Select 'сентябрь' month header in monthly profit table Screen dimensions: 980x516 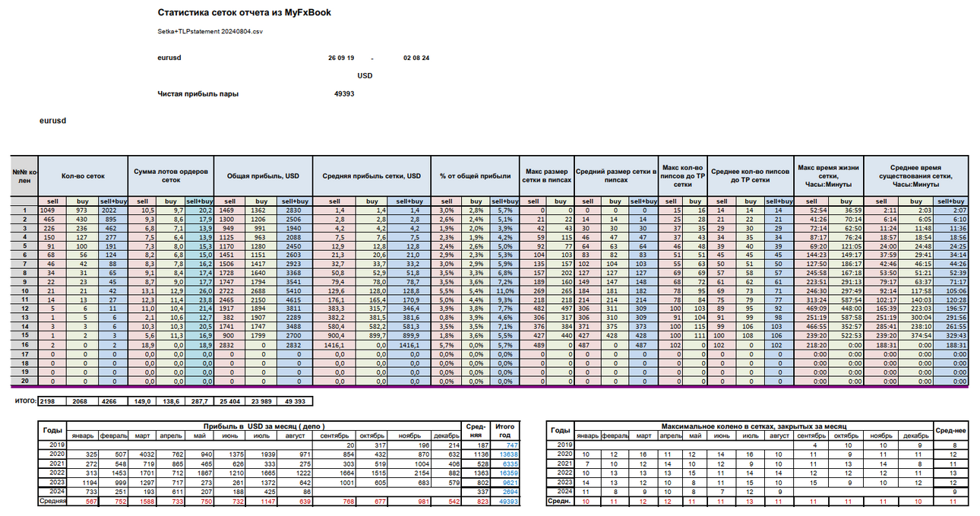point(335,436)
